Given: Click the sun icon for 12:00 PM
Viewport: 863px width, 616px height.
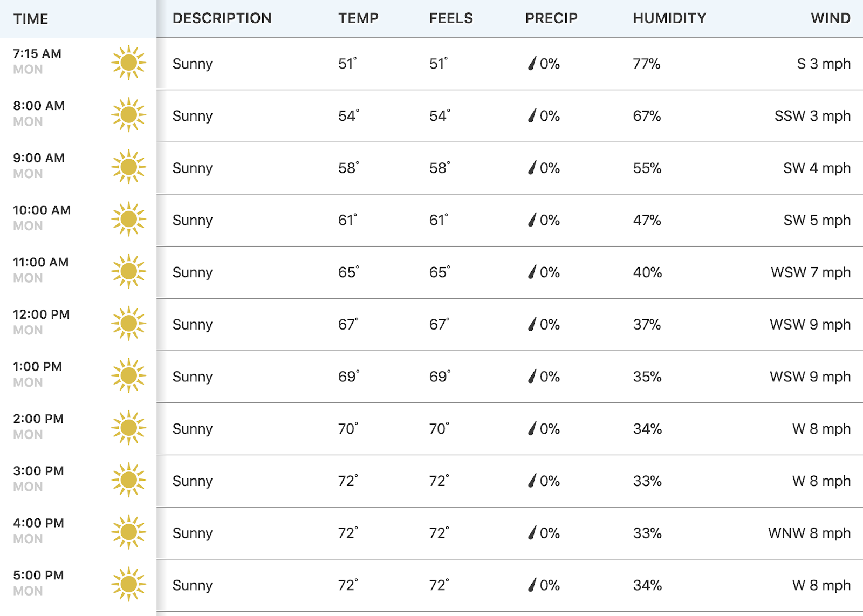Looking at the screenshot, I should tap(128, 323).
